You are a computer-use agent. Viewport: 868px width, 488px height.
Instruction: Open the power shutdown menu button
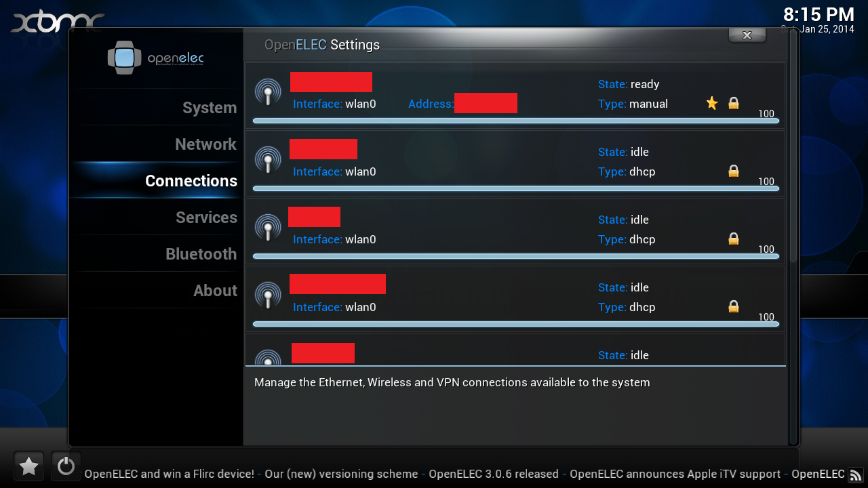tap(66, 466)
